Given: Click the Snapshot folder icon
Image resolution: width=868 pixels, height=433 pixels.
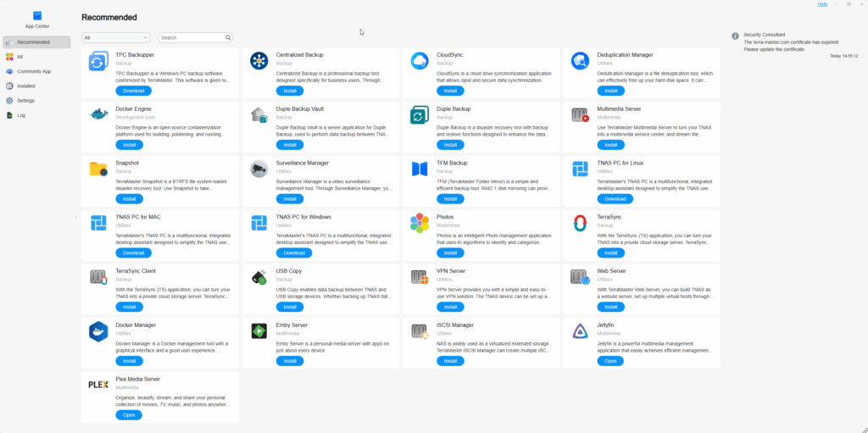Looking at the screenshot, I should click(x=98, y=169).
